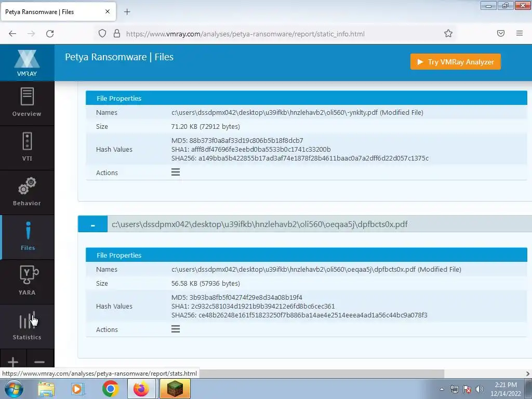Open Google Chrome from taskbar
Screen dimensions: 532x399
[110, 389]
